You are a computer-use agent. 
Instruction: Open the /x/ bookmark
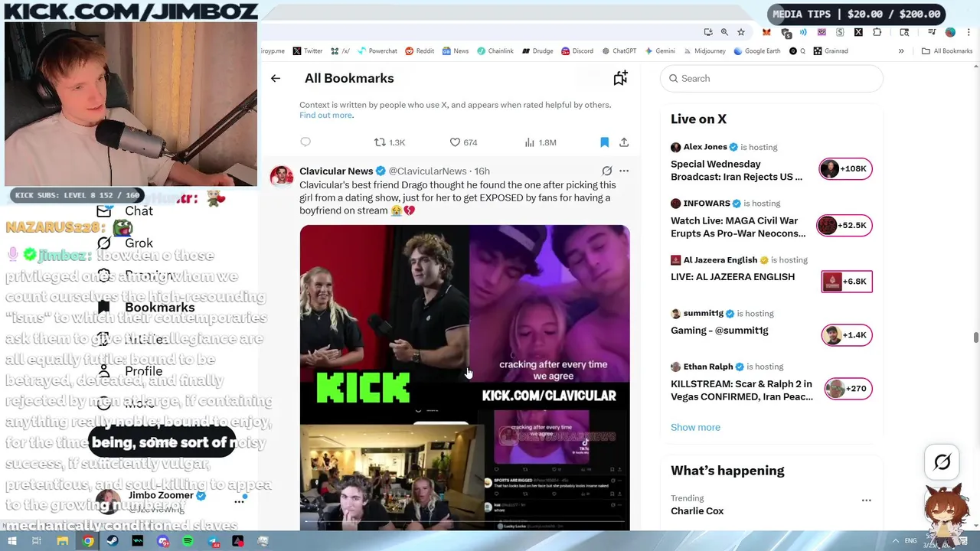pos(340,51)
